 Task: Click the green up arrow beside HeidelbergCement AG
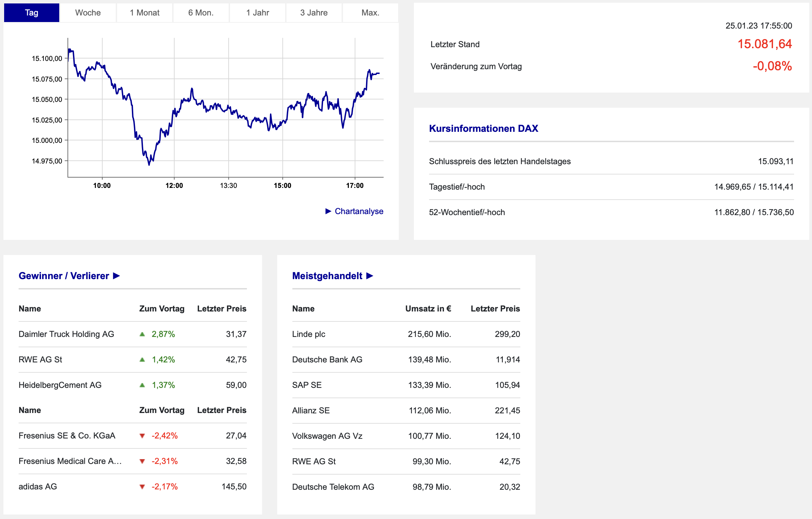142,385
